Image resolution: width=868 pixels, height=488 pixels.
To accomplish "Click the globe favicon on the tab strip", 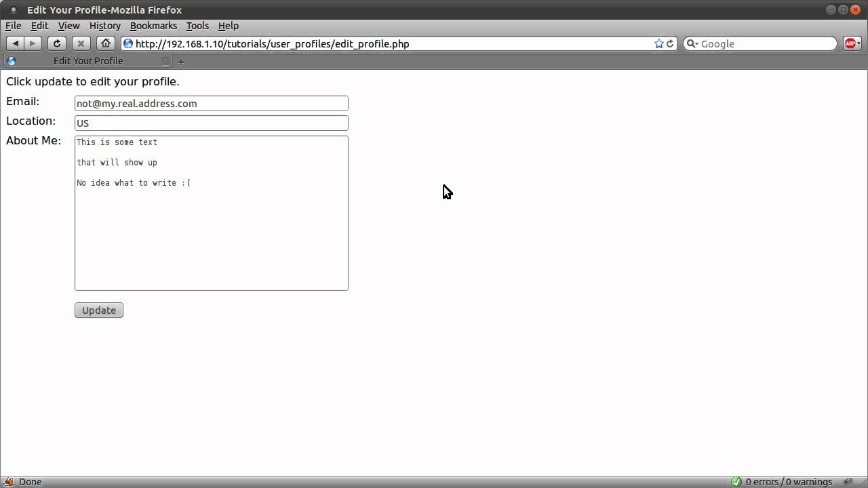I will 11,61.
